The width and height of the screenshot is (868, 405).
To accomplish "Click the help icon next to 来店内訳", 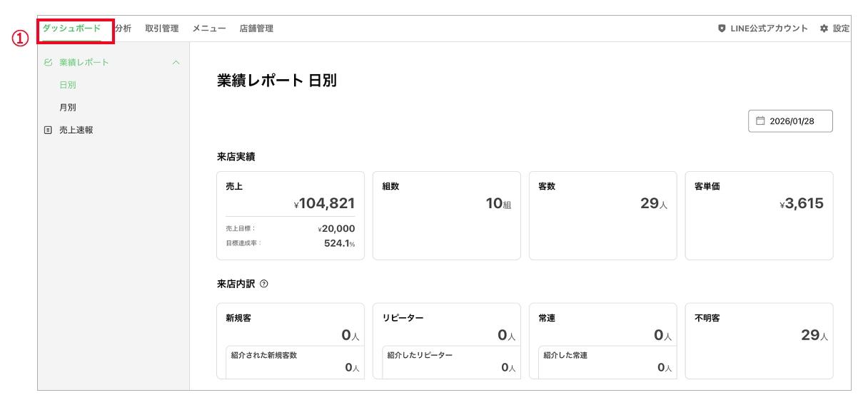I will [x=264, y=284].
